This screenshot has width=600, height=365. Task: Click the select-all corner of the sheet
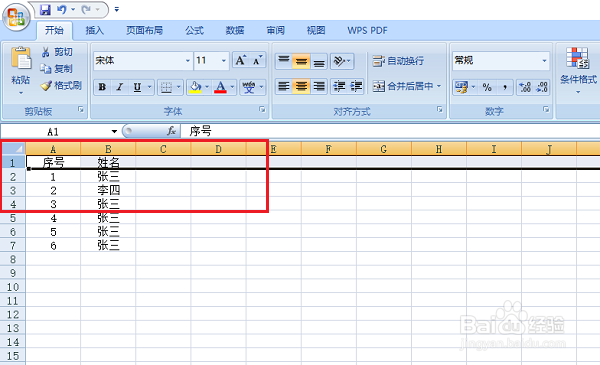13,148
